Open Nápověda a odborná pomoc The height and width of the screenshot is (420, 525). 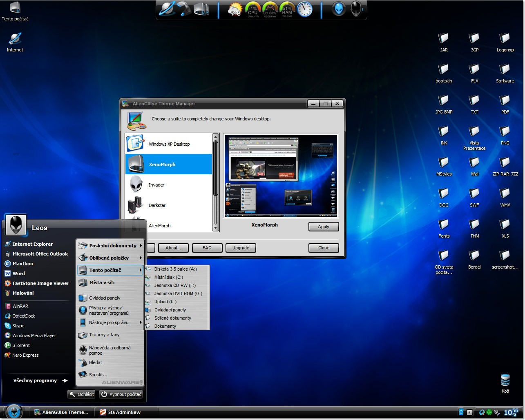point(110,350)
